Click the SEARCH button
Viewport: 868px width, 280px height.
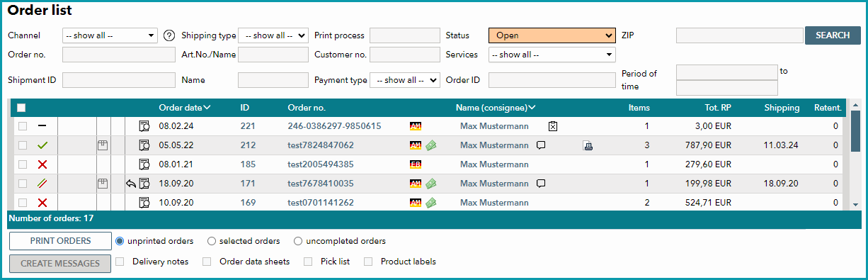click(x=833, y=35)
